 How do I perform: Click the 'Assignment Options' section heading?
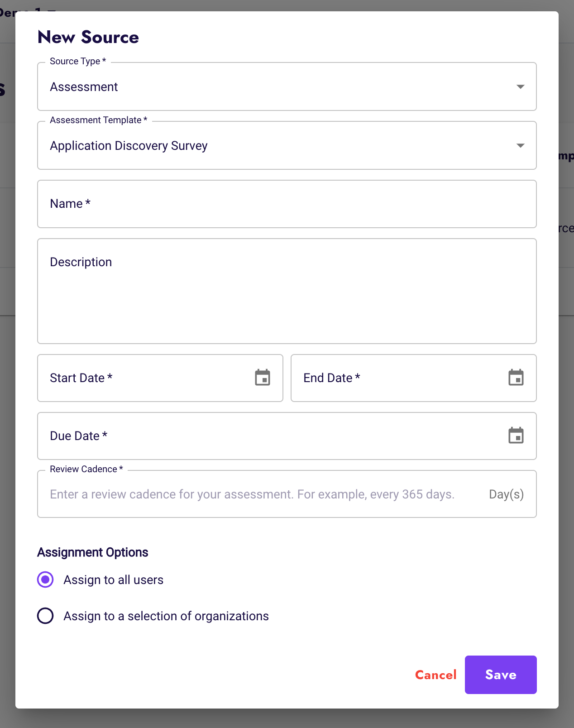point(93,552)
